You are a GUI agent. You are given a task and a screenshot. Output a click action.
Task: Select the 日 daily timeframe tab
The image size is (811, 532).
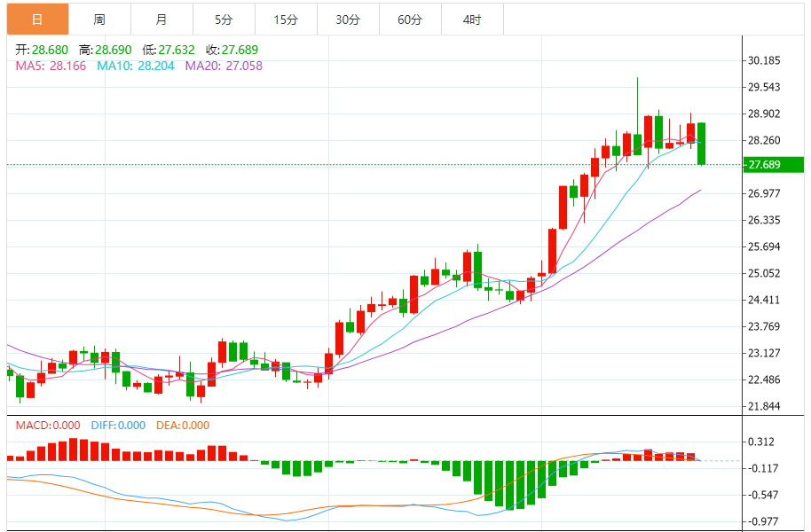[x=37, y=20]
